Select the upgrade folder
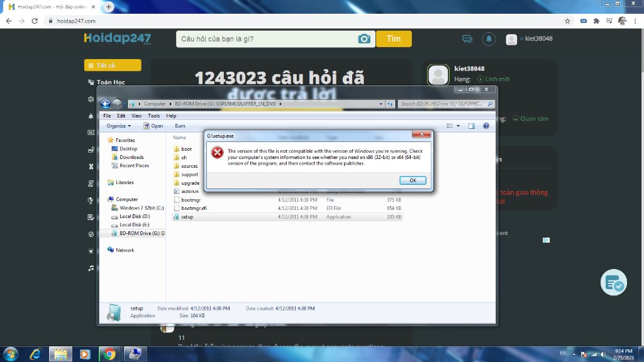The width and height of the screenshot is (644, 362). (x=190, y=183)
